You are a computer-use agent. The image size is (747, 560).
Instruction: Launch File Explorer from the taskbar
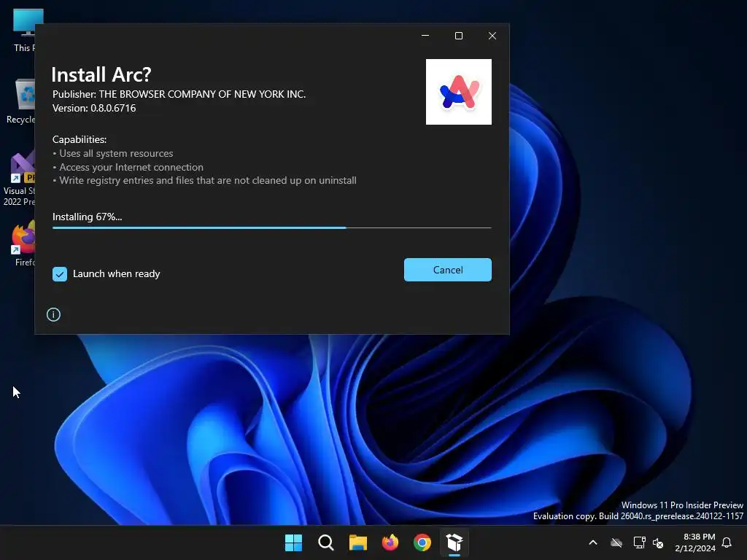pyautogui.click(x=357, y=542)
